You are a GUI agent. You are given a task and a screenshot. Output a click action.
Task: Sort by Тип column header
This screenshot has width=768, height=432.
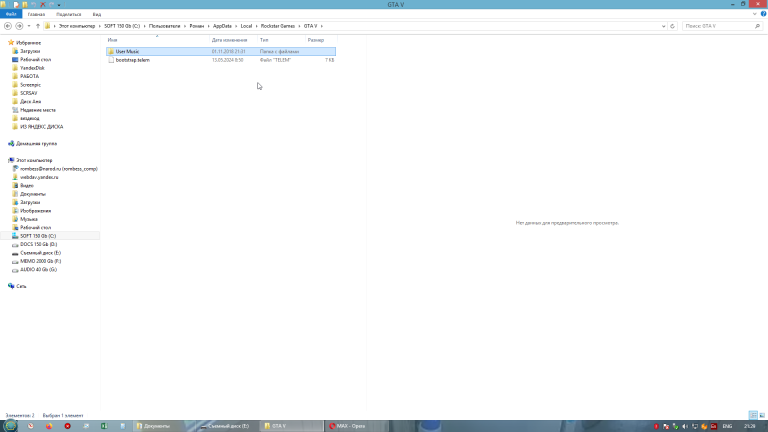[x=282, y=40]
